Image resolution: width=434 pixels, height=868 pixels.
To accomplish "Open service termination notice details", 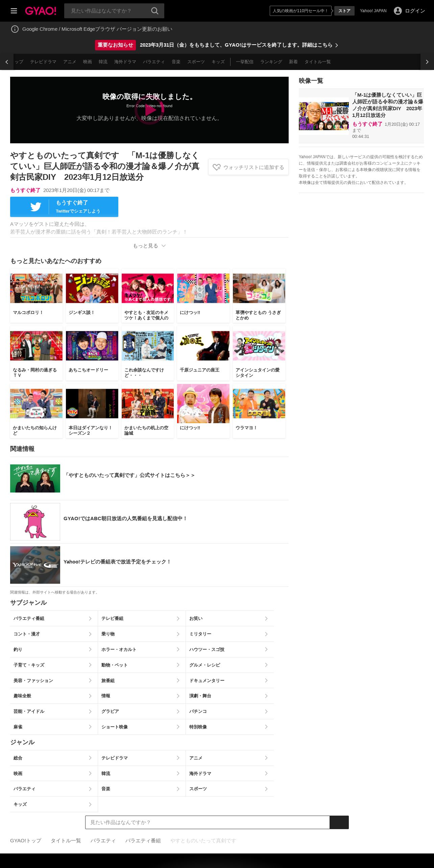I will [239, 45].
